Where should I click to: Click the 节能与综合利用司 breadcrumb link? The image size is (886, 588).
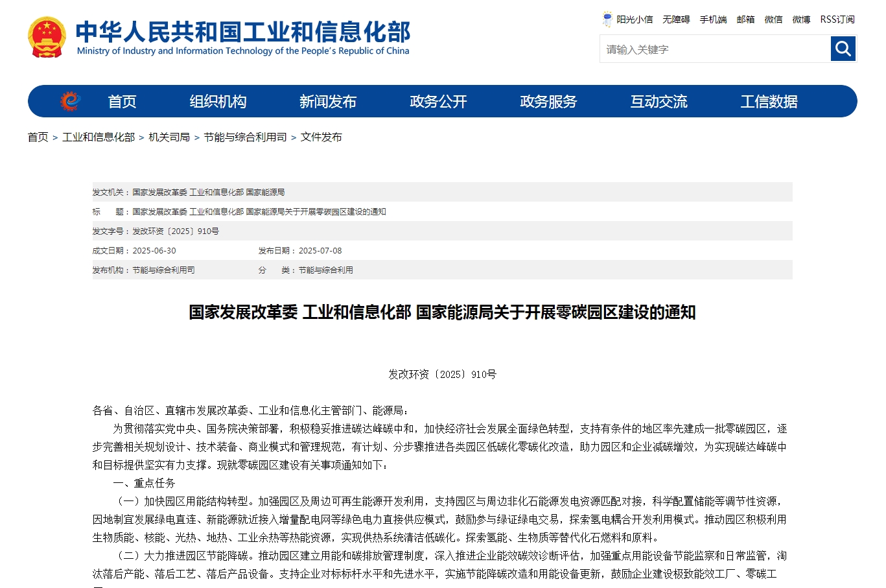tap(244, 137)
